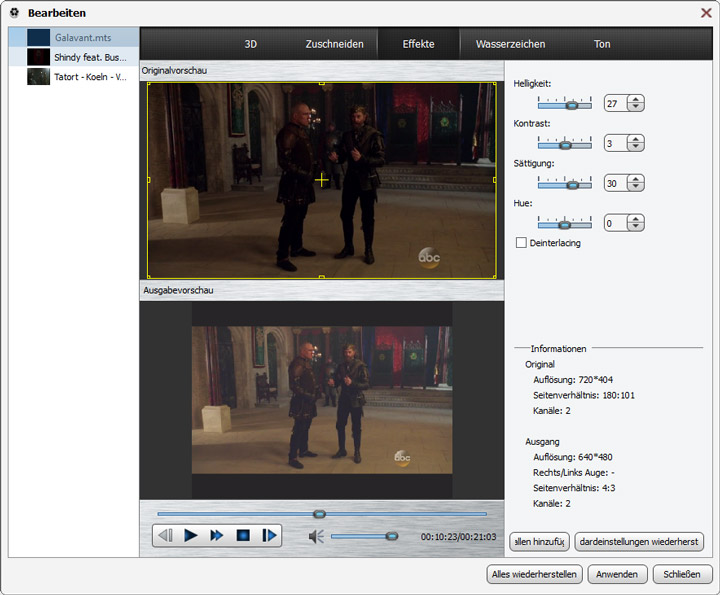Viewport: 720px width, 595px height.
Task: Click the Kontrast value field showing 3
Action: [616, 143]
